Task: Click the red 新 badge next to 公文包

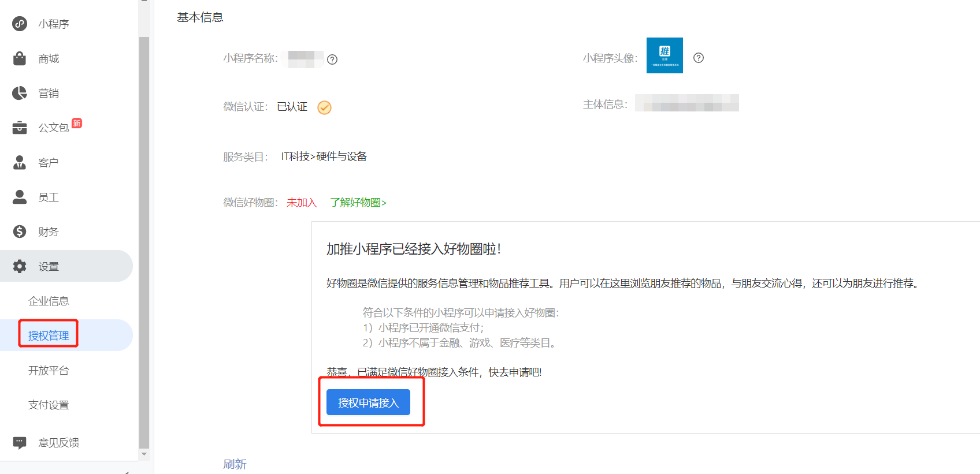Action: pos(77,123)
